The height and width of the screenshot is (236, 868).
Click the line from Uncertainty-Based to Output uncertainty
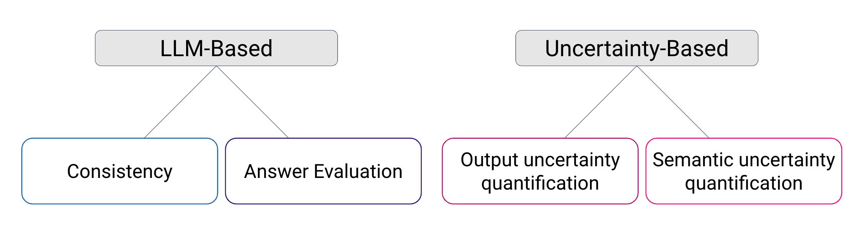click(601, 102)
